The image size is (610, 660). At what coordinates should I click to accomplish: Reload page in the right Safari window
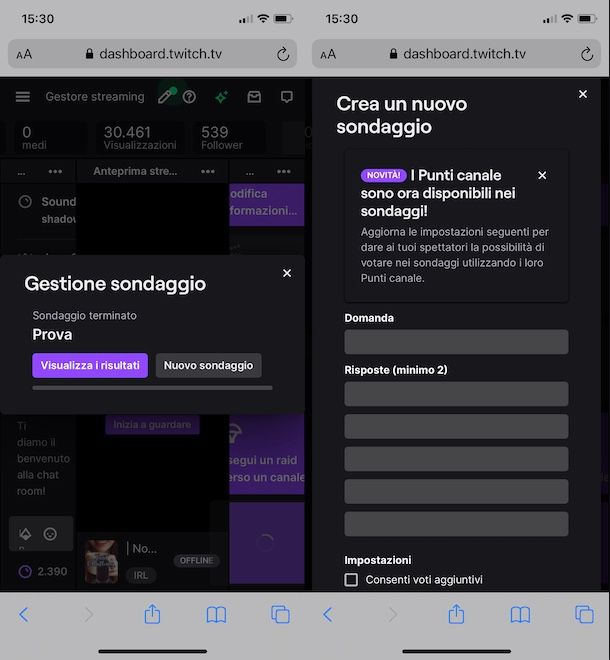pos(587,54)
